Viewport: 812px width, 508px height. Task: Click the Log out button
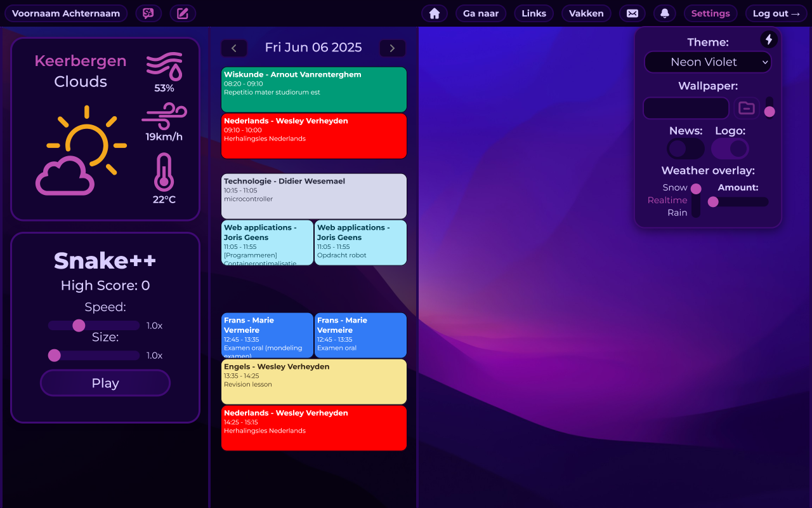click(776, 13)
